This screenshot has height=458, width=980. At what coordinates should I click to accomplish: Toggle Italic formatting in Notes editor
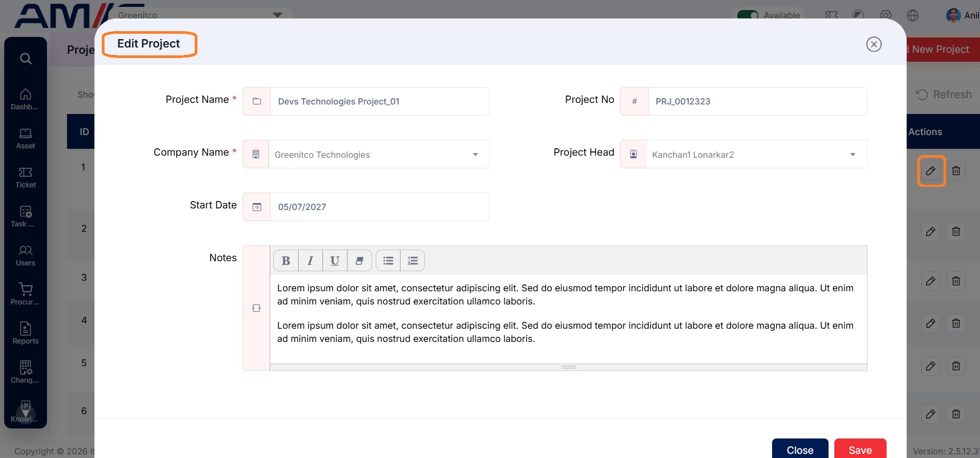pyautogui.click(x=310, y=261)
